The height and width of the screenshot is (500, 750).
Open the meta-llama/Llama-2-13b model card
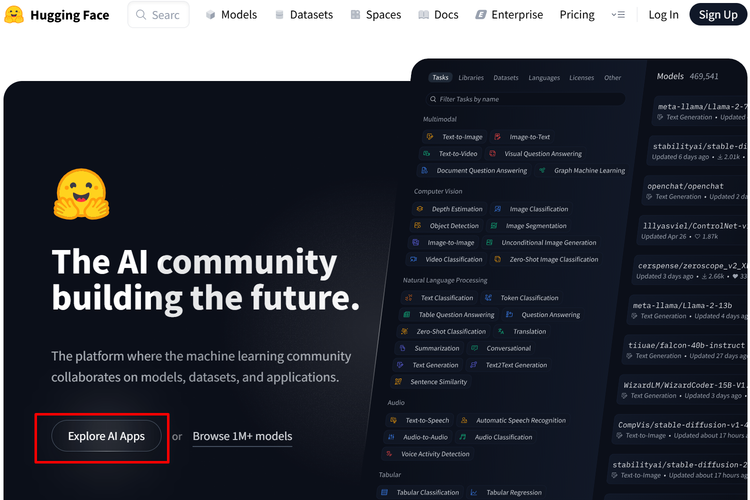[x=688, y=310]
